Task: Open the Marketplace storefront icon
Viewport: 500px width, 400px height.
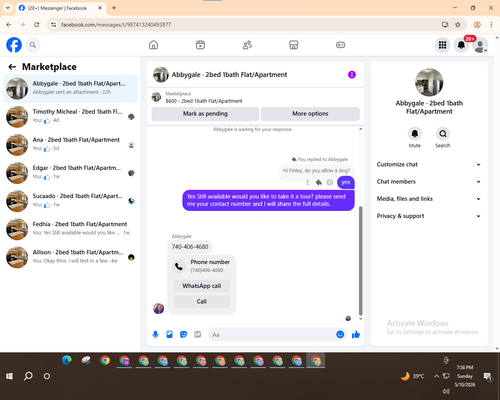Action: coord(294,45)
